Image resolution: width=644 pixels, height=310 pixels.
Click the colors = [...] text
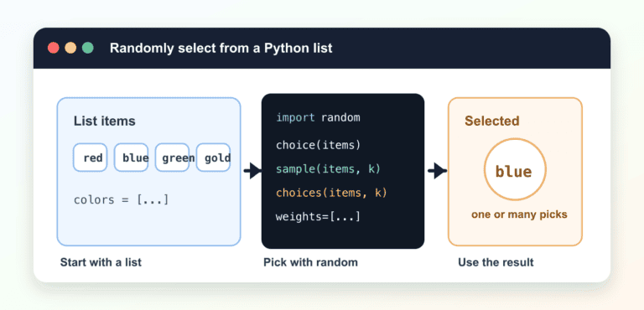(121, 200)
